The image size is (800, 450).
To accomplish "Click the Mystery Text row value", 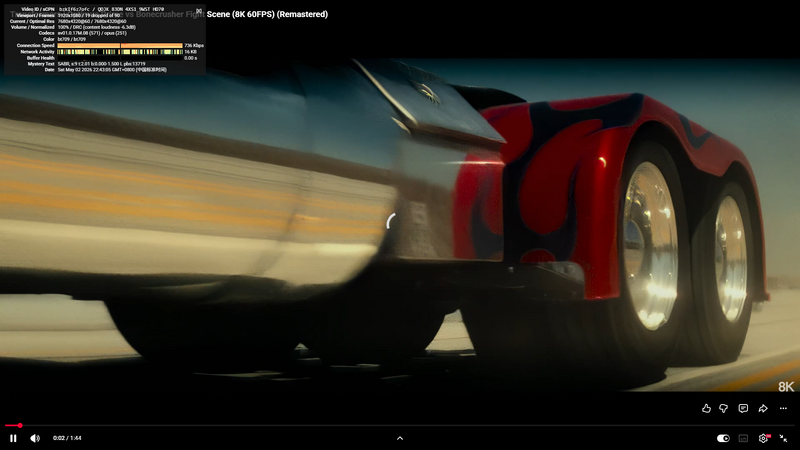I will click(102, 64).
